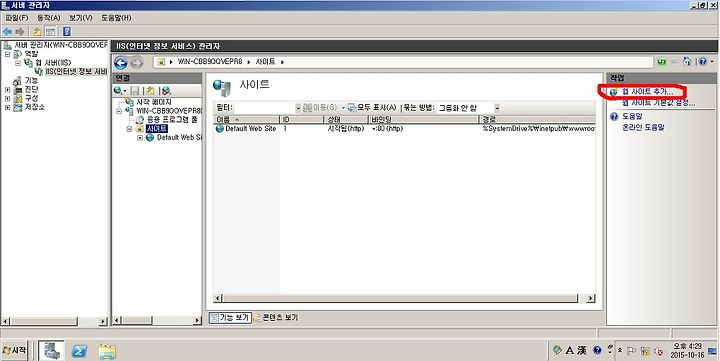The image size is (720, 361).
Task: Click connections pane horizontal scrollbar right arrow
Action: tap(197, 320)
